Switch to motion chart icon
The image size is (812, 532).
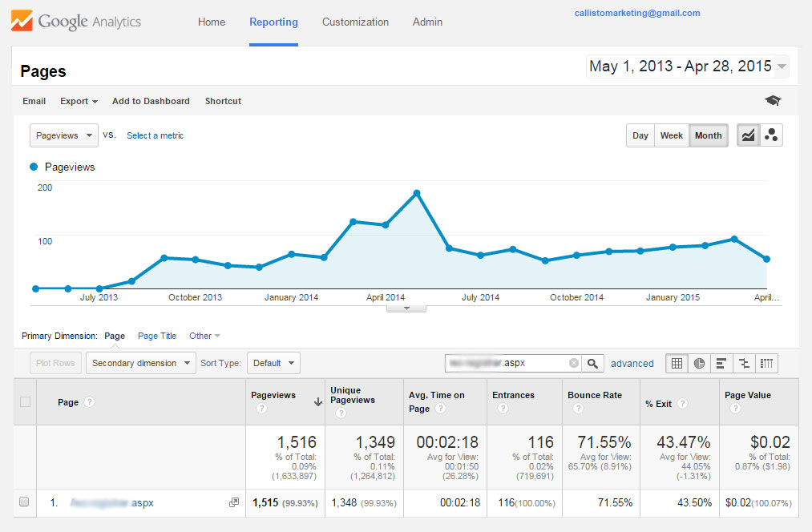pos(771,135)
